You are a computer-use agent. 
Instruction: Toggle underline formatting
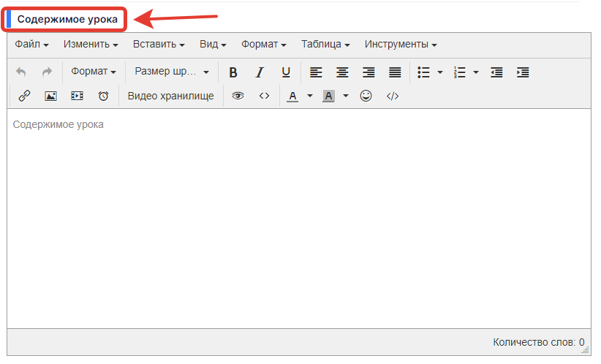tap(286, 72)
